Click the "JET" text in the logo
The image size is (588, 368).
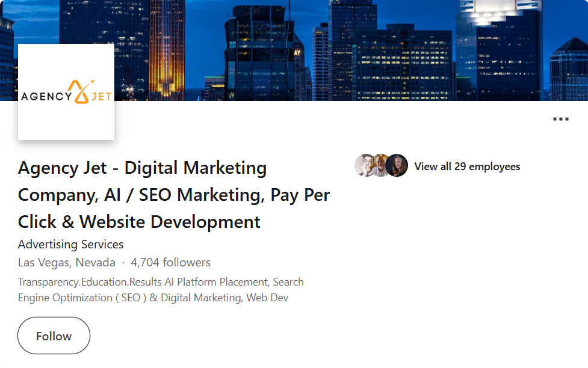101,96
